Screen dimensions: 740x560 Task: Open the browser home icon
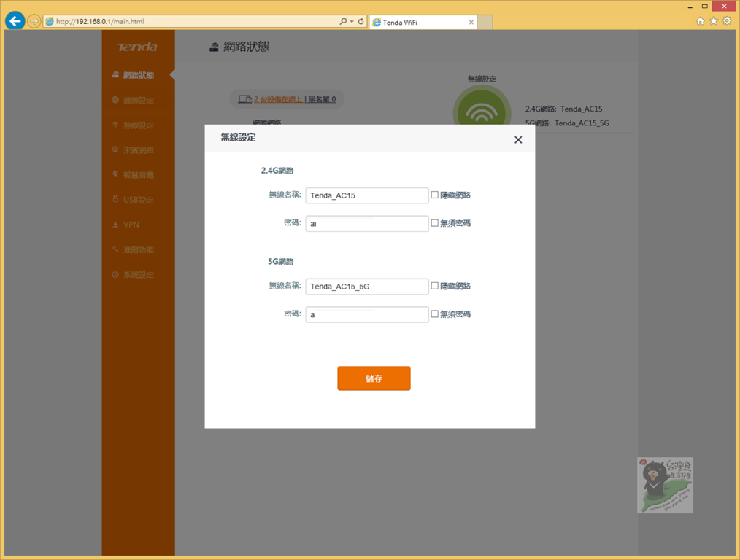(x=701, y=20)
